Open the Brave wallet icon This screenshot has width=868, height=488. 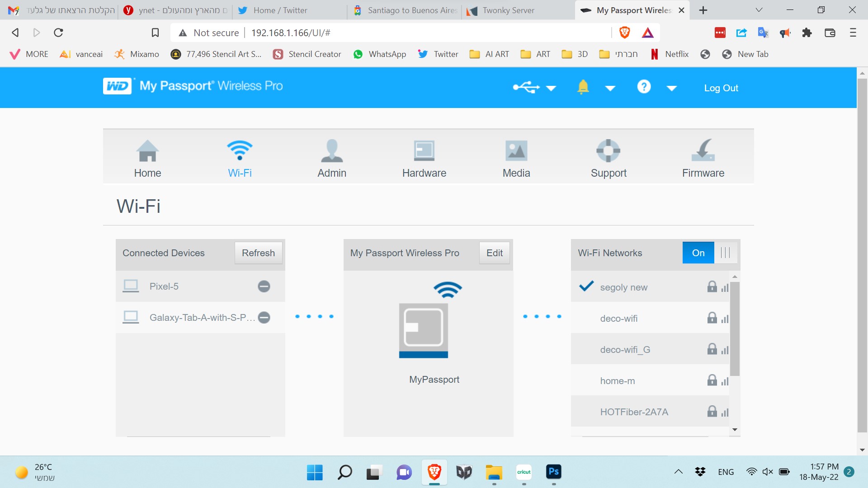[830, 33]
